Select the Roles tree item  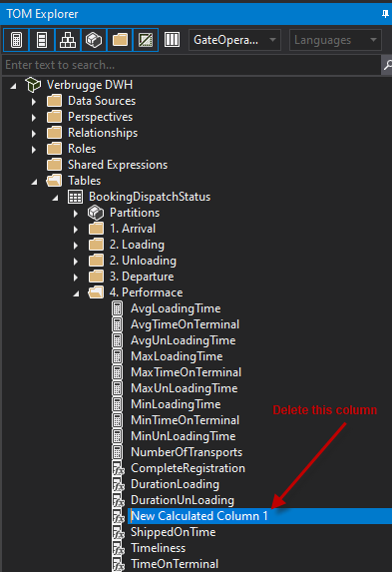tap(82, 149)
